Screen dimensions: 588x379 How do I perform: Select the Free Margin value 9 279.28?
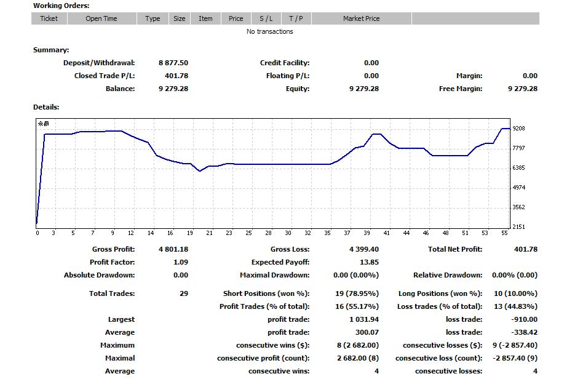[x=522, y=89]
